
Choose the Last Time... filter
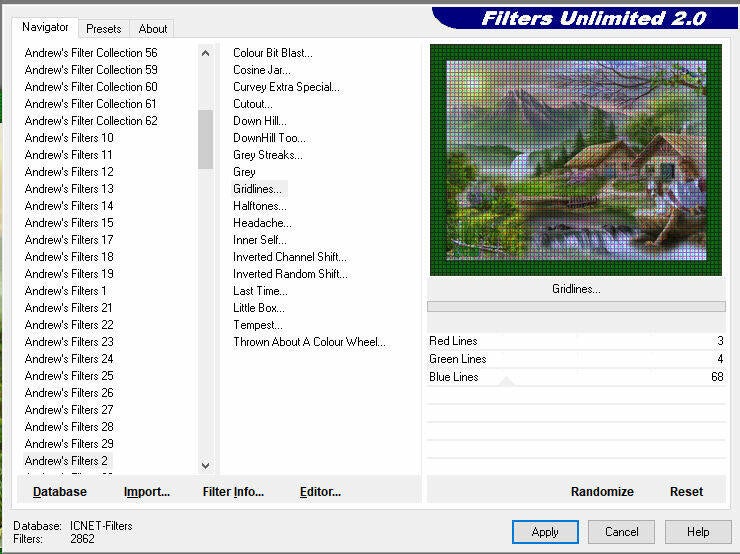[260, 291]
